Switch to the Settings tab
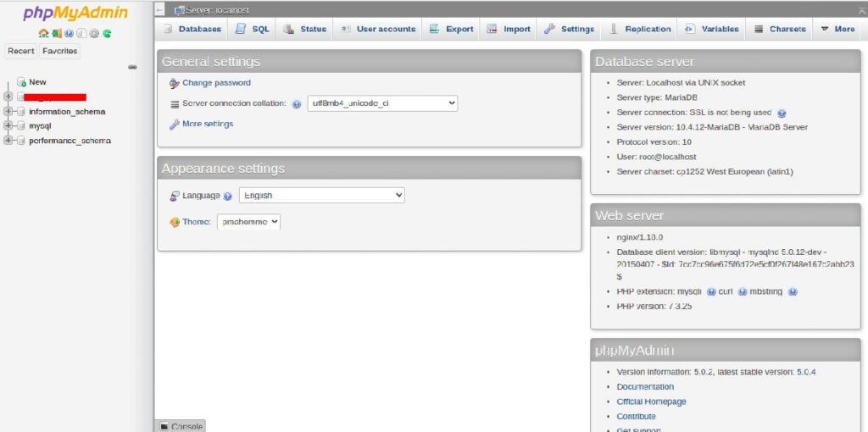This screenshot has height=432, width=868. (x=569, y=29)
